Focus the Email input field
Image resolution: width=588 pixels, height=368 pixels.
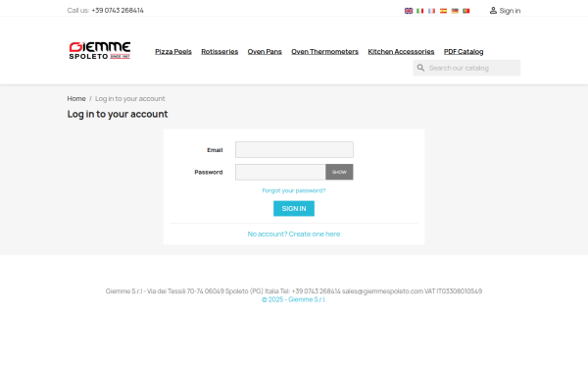pyautogui.click(x=294, y=150)
